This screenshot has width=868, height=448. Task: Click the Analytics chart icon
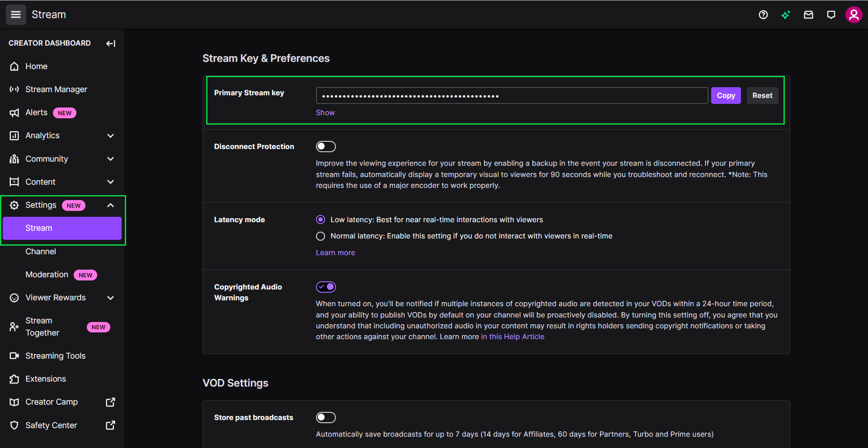14,135
